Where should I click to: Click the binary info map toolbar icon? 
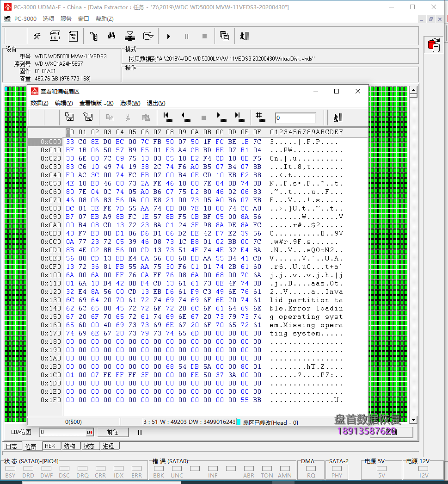[x=55, y=37]
